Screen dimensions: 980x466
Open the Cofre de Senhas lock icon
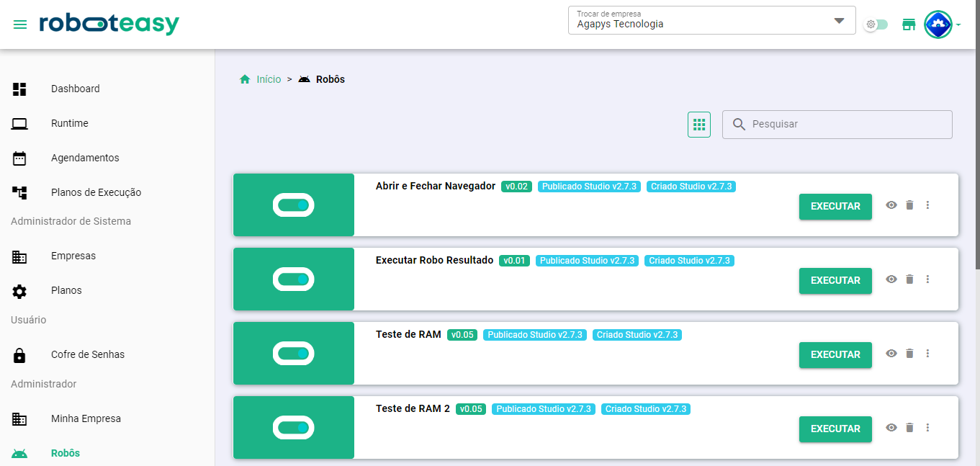coord(19,355)
